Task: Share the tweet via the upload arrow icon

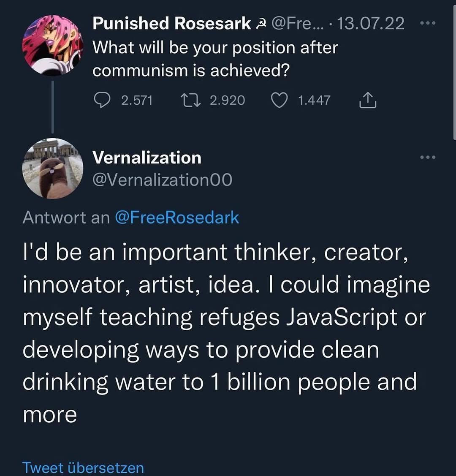Action: click(368, 101)
